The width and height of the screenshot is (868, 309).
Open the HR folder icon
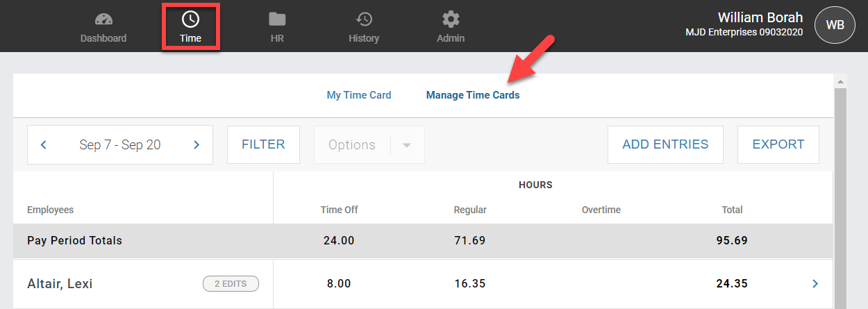coord(277,19)
